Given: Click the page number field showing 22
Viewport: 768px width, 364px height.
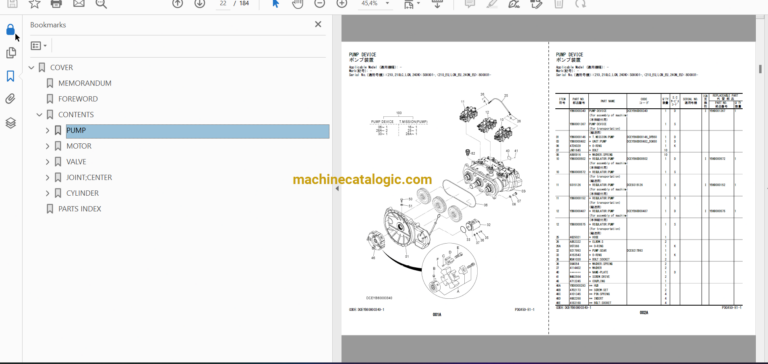Looking at the screenshot, I should pyautogui.click(x=223, y=3).
